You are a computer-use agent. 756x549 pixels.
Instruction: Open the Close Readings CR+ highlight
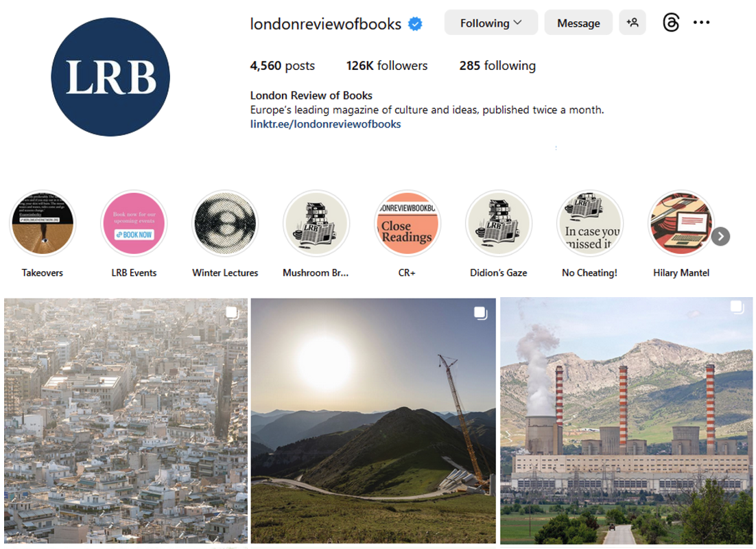(407, 223)
